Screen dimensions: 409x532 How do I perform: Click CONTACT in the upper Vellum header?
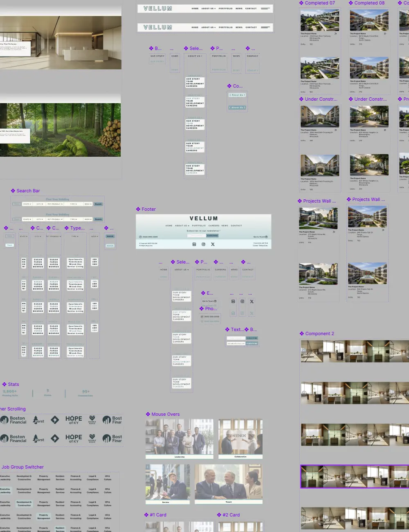251,8
